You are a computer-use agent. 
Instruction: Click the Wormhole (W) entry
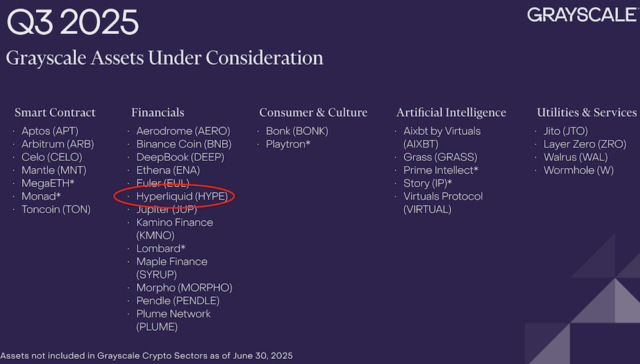(x=578, y=170)
